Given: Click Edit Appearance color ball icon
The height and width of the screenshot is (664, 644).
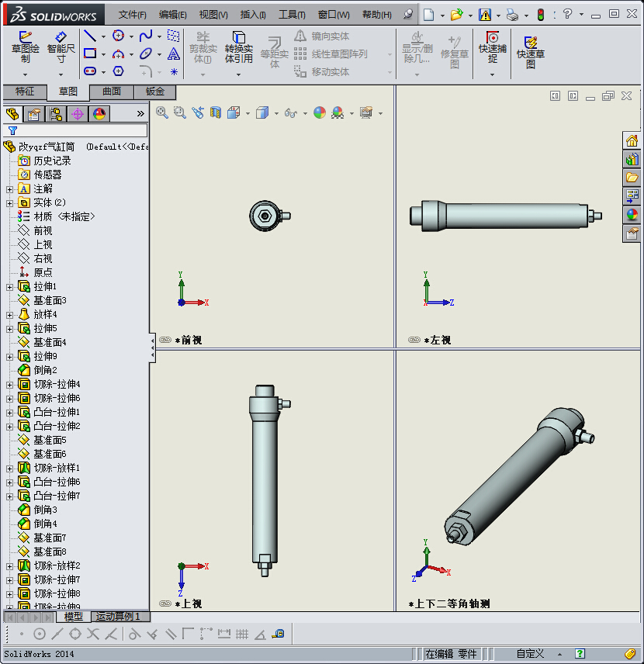Looking at the screenshot, I should pyautogui.click(x=320, y=112).
